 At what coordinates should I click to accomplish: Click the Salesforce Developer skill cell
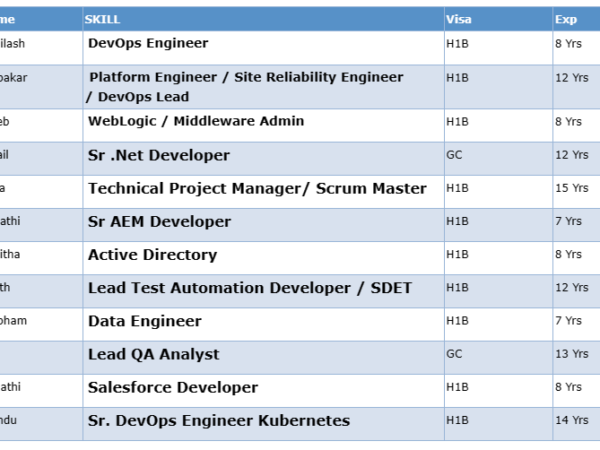point(172,387)
